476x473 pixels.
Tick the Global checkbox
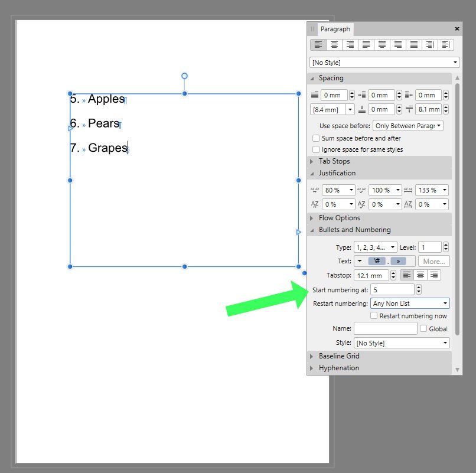423,328
